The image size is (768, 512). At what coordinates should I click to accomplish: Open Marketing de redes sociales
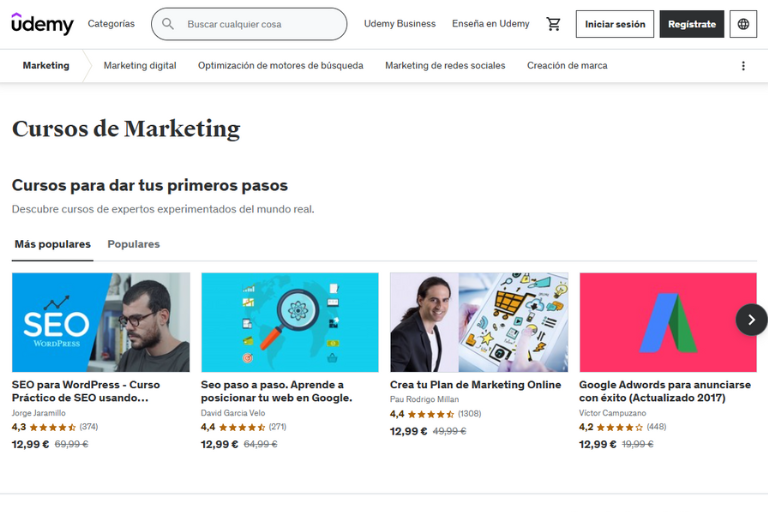coord(445,66)
